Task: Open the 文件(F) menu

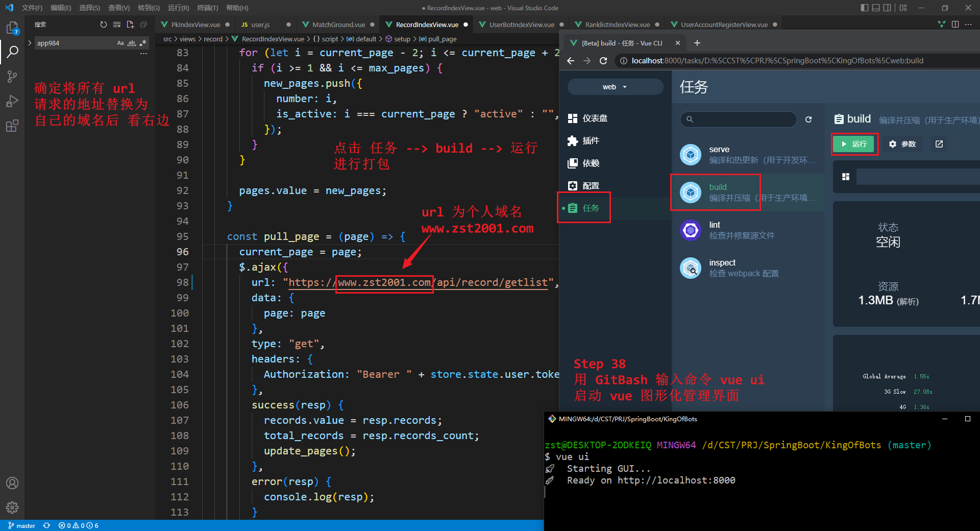Action: tap(32, 8)
